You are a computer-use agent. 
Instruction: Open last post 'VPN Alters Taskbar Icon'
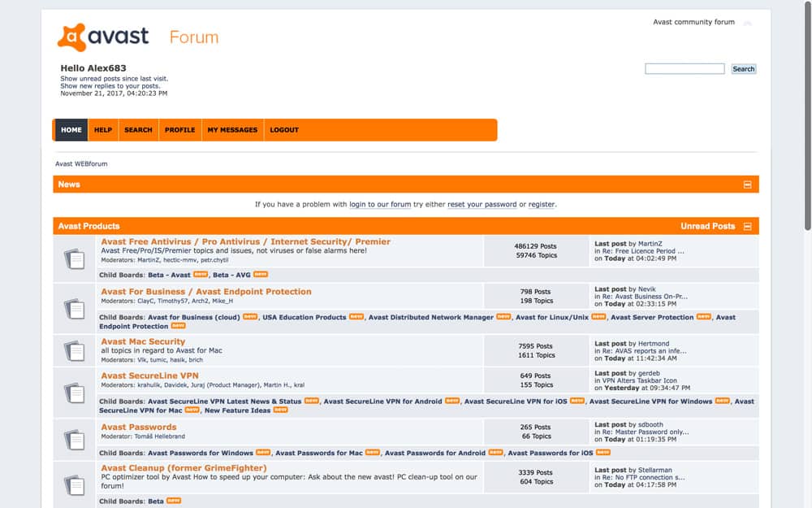pos(640,380)
